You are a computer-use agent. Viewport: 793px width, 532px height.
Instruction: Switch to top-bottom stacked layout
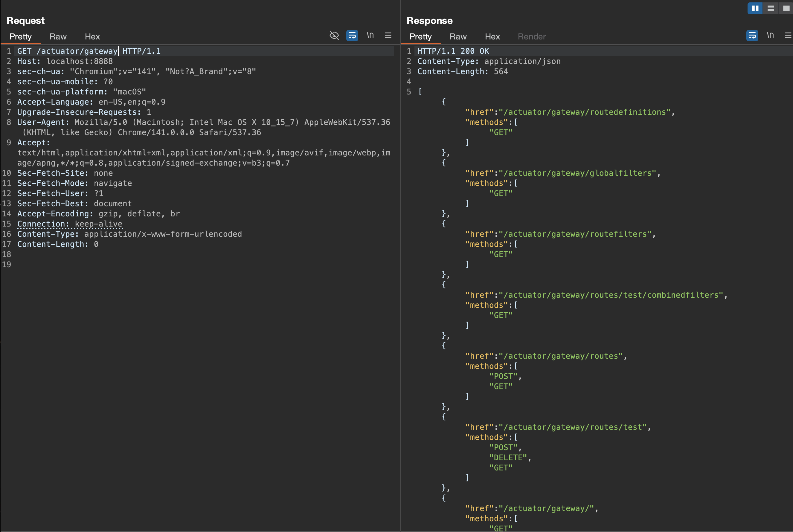click(771, 8)
